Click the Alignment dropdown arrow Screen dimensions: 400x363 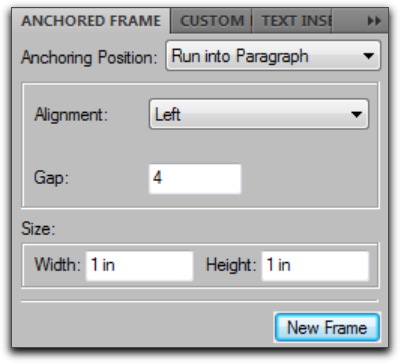[356, 114]
